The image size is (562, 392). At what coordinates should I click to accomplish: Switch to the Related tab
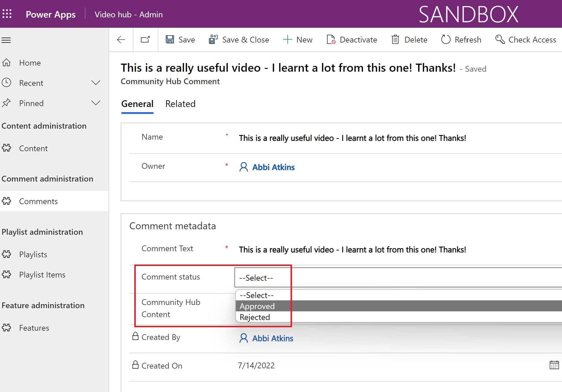tap(181, 104)
